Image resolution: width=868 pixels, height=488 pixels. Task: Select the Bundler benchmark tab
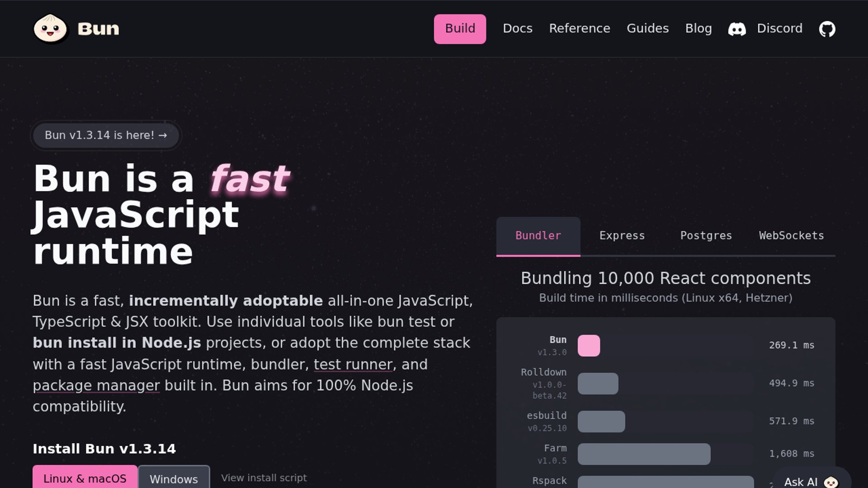pyautogui.click(x=538, y=236)
